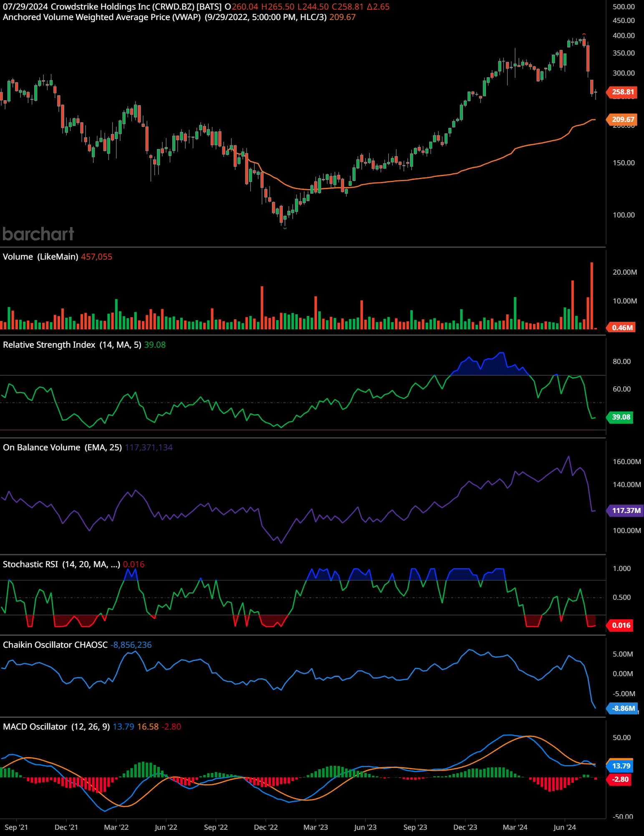Click the 20.00M volume axis label
This screenshot has height=836, width=644.
point(625,272)
